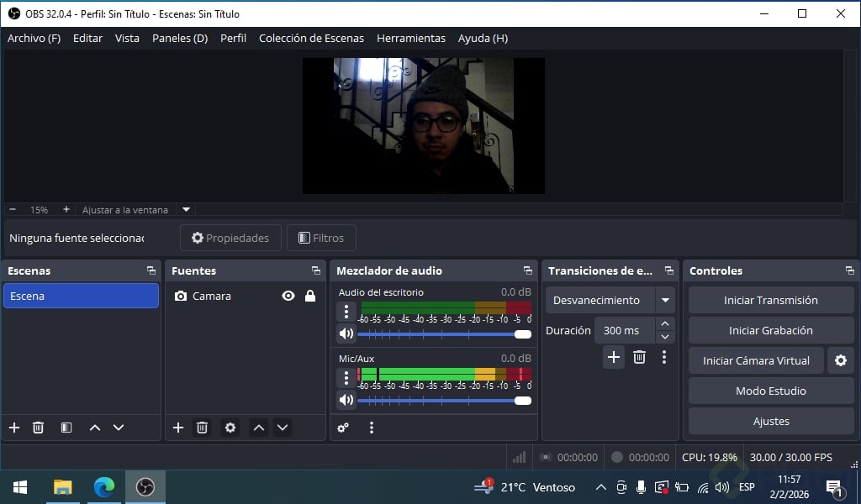
Task: Toggle Camara source visibility eye
Action: coord(288,297)
